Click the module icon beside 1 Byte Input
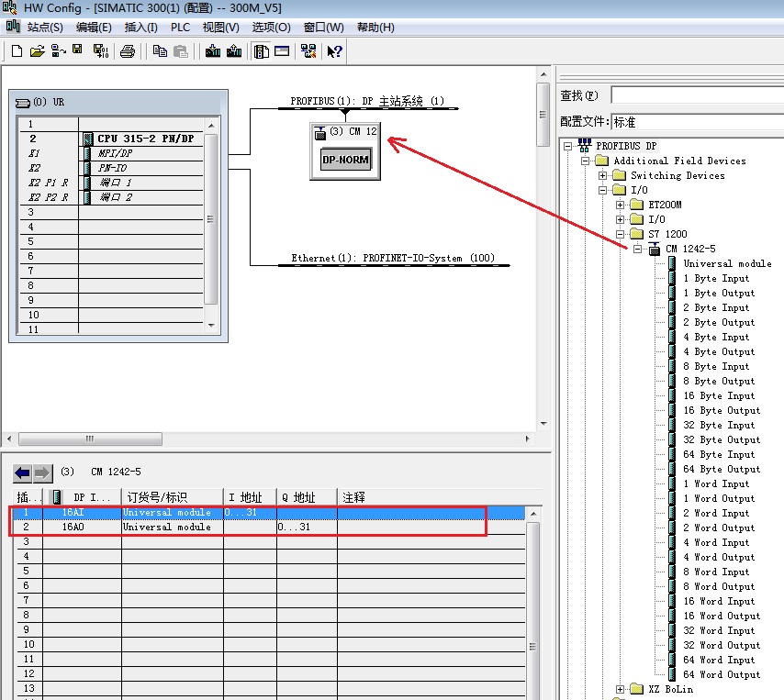This screenshot has height=700, width=784. [x=673, y=278]
